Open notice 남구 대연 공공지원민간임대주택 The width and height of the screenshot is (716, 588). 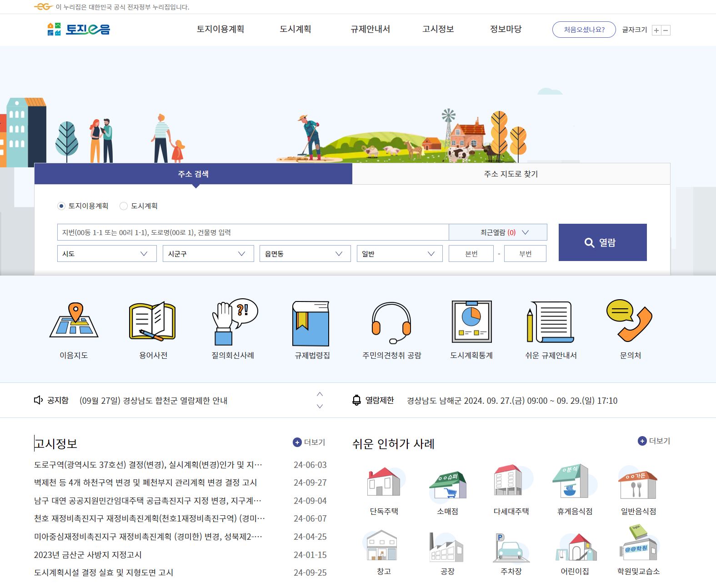click(x=148, y=501)
